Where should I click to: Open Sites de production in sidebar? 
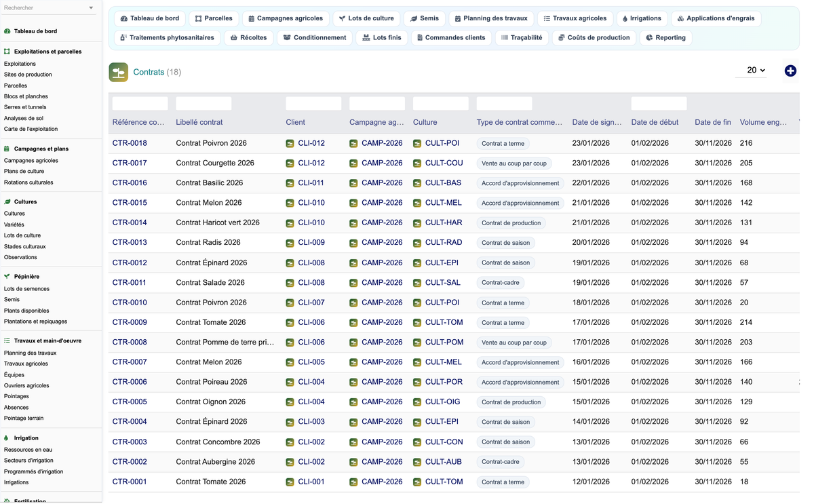pos(28,75)
